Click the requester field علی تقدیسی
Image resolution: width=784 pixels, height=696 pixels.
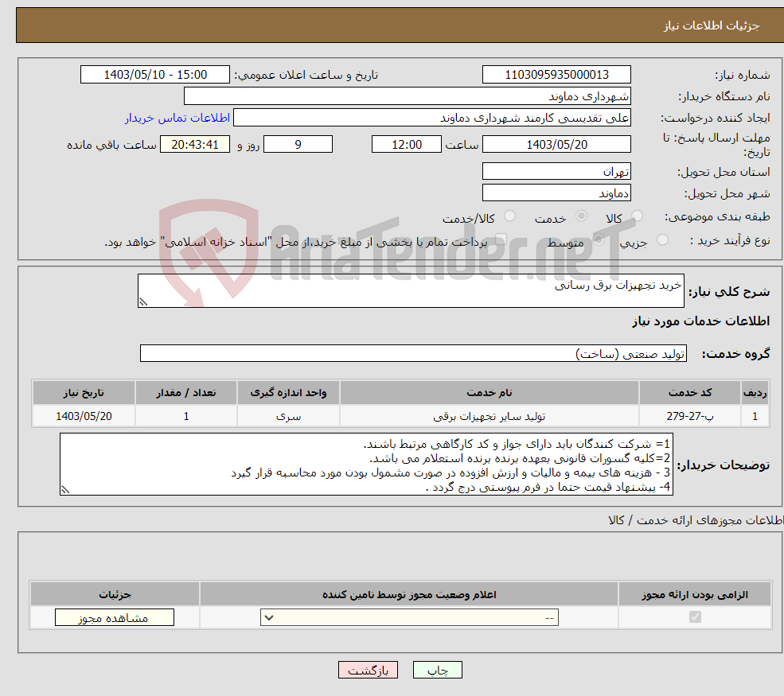point(432,118)
